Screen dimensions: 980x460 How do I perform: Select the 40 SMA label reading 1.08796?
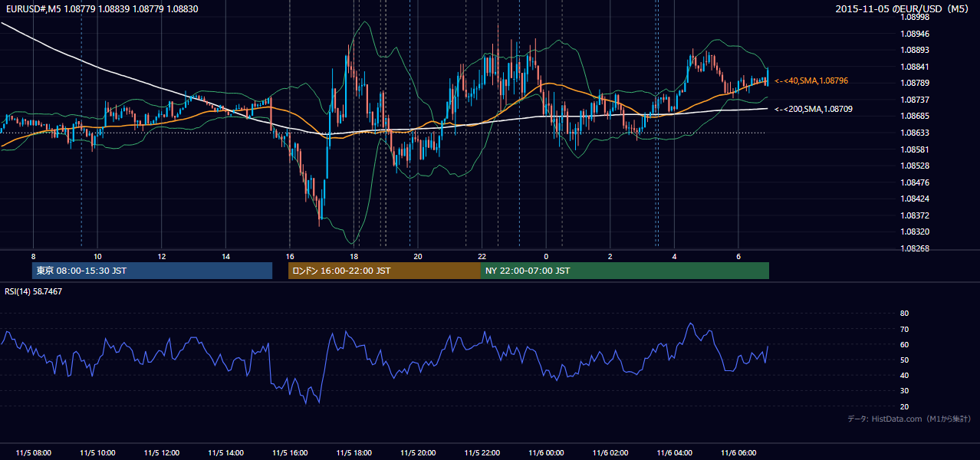(811, 80)
